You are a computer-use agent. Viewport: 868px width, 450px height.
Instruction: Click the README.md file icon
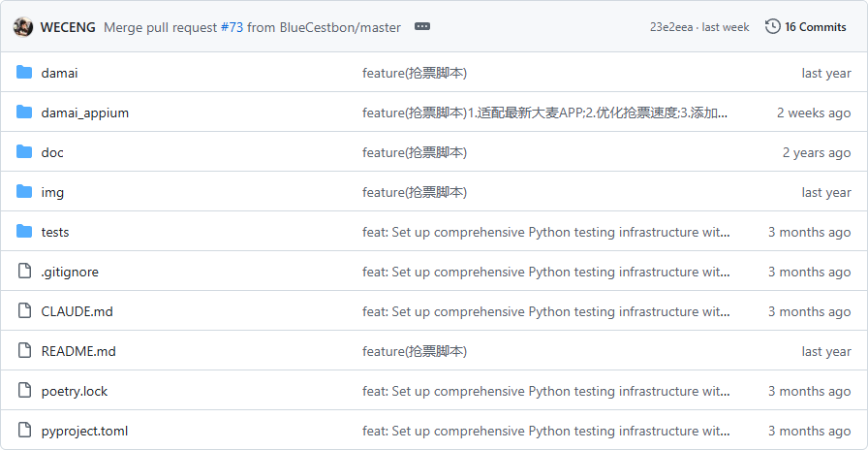[x=24, y=351]
